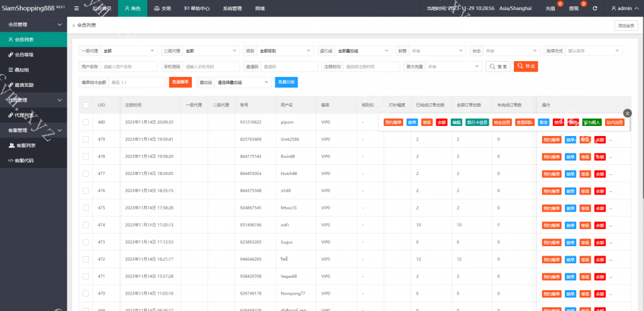Go to the 后台首页 top tab

tap(102, 8)
